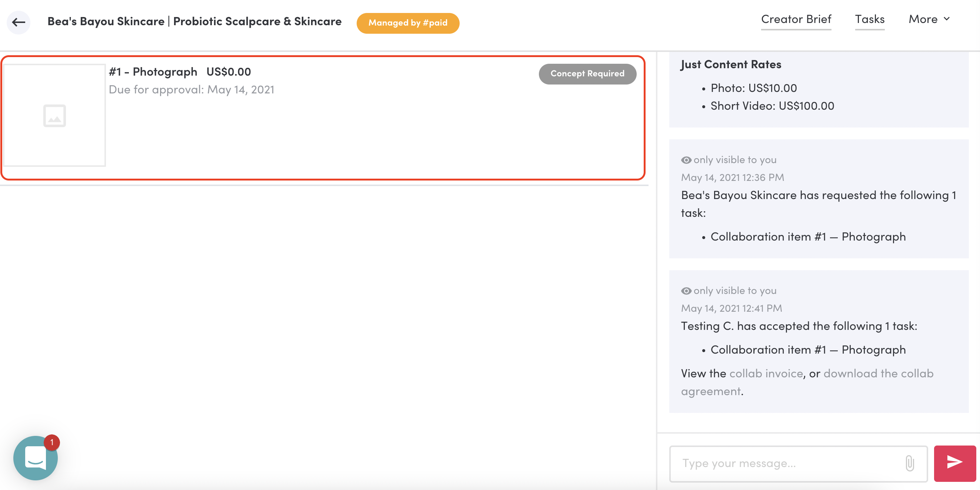Expand the More dropdown menu
The image size is (980, 490).
(929, 19)
